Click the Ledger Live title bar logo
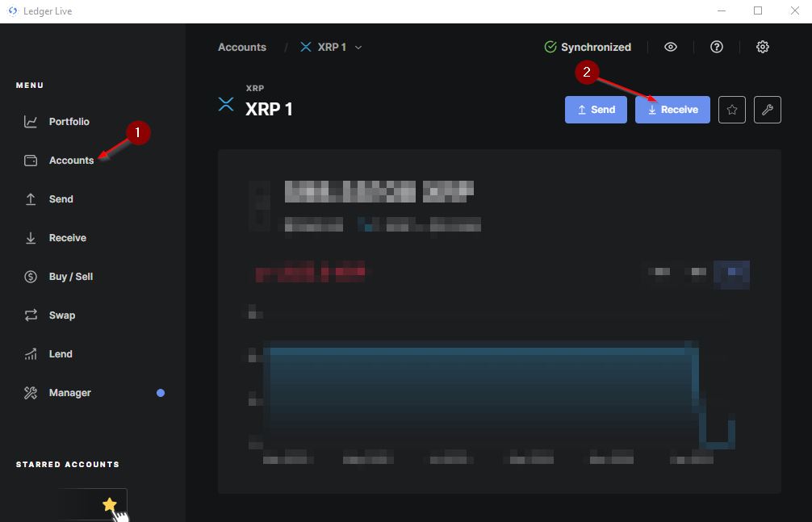812x522 pixels. point(13,11)
